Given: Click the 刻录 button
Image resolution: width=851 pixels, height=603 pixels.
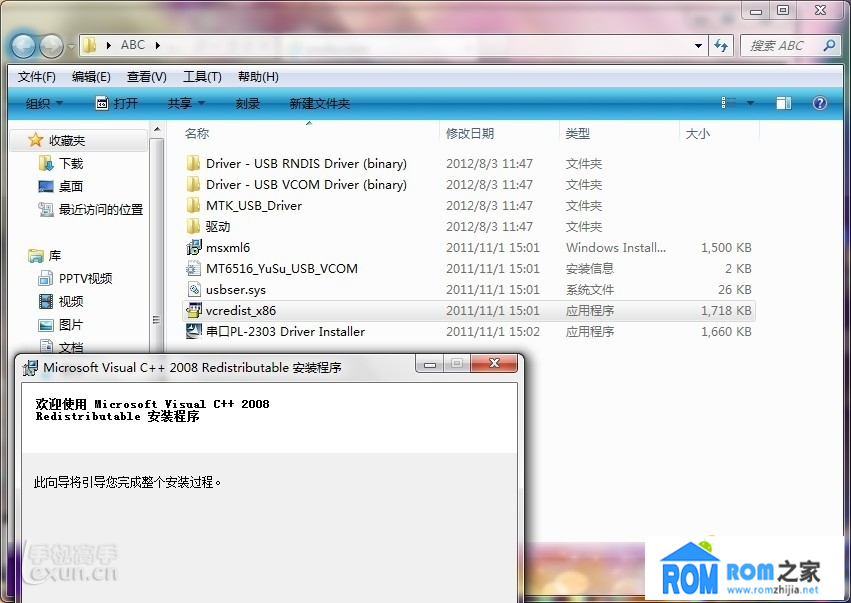Looking at the screenshot, I should pyautogui.click(x=246, y=102).
